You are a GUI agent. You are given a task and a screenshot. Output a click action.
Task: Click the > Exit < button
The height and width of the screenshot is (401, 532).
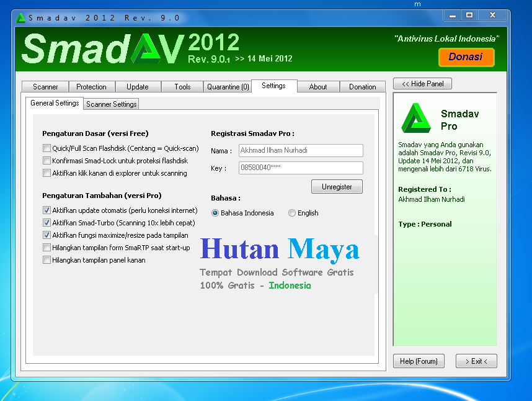tap(476, 361)
